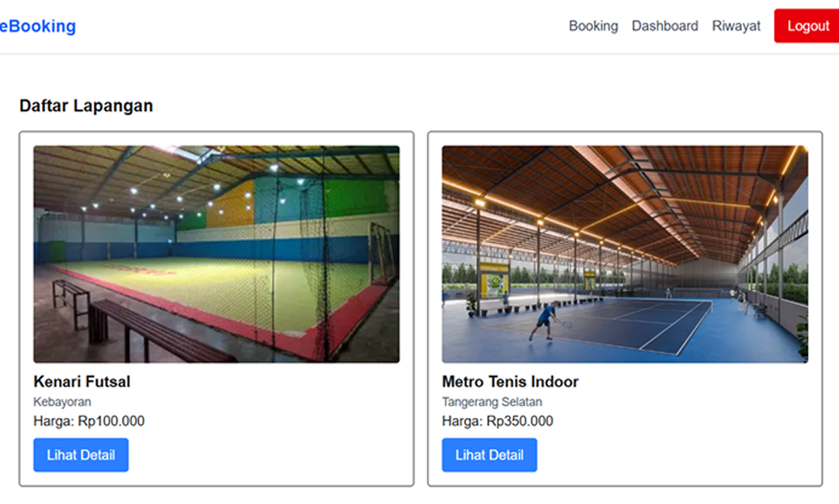Go to the Dashboard page
Image resolution: width=839 pixels, height=504 pixels.
(x=664, y=26)
